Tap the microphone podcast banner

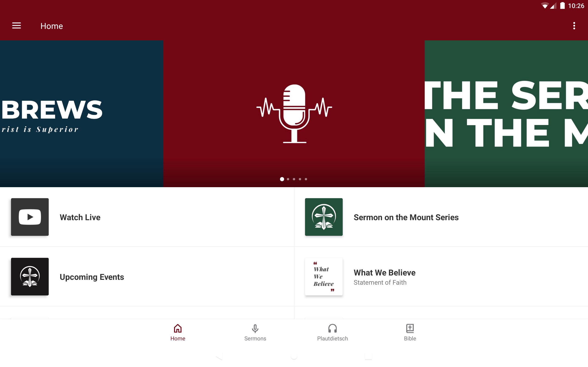294,114
